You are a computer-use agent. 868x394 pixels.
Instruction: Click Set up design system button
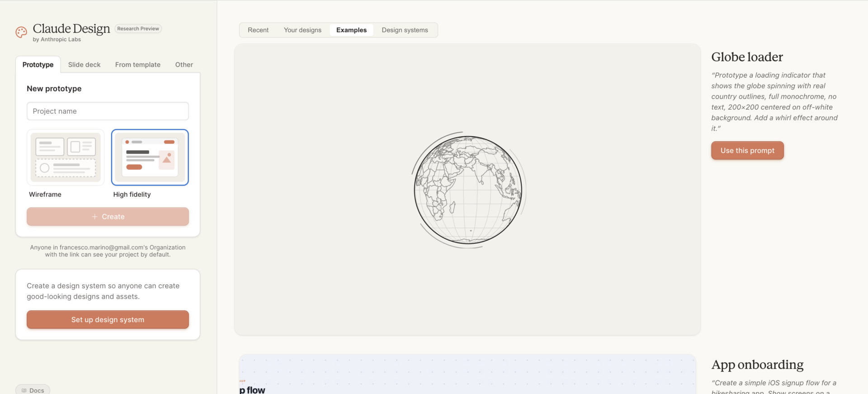coord(108,319)
